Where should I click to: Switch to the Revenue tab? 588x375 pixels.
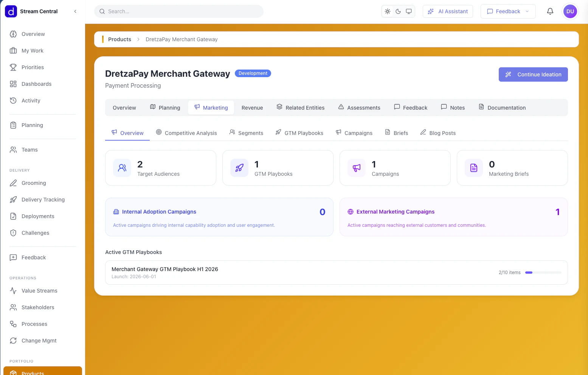252,108
